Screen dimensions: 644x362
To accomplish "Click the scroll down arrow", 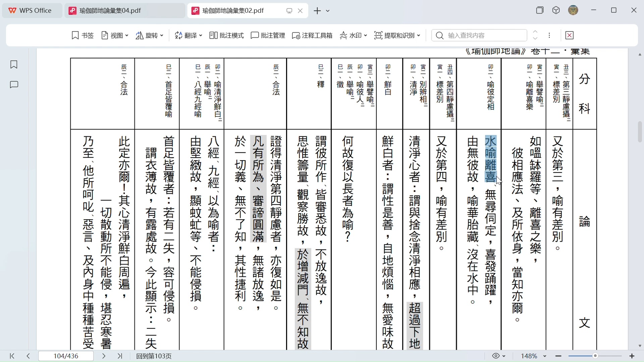I will click(x=640, y=346).
